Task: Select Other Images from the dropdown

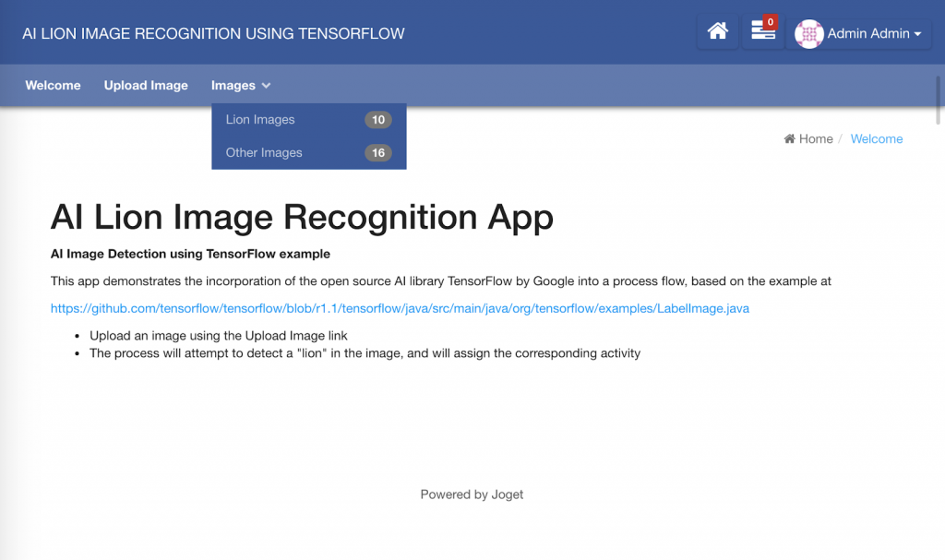Action: click(x=308, y=152)
